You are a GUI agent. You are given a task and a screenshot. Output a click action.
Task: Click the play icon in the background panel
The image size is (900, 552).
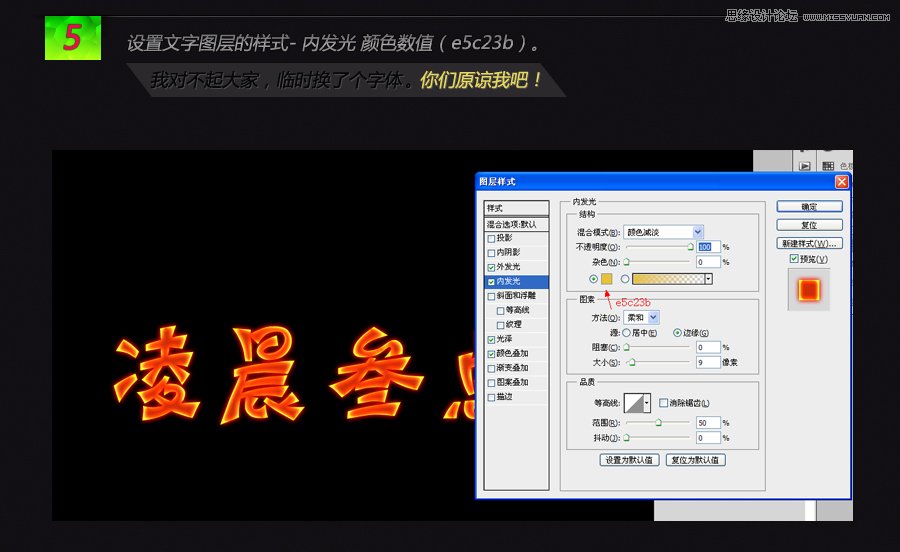805,166
